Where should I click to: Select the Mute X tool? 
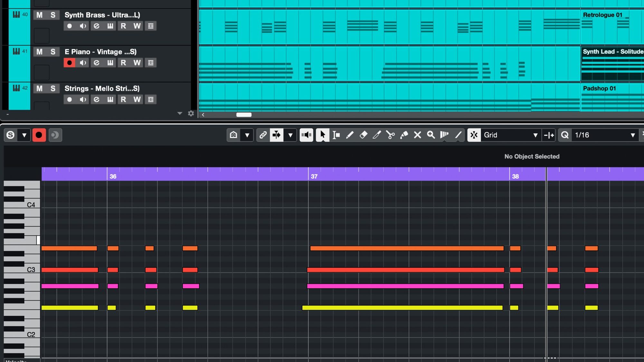click(417, 135)
